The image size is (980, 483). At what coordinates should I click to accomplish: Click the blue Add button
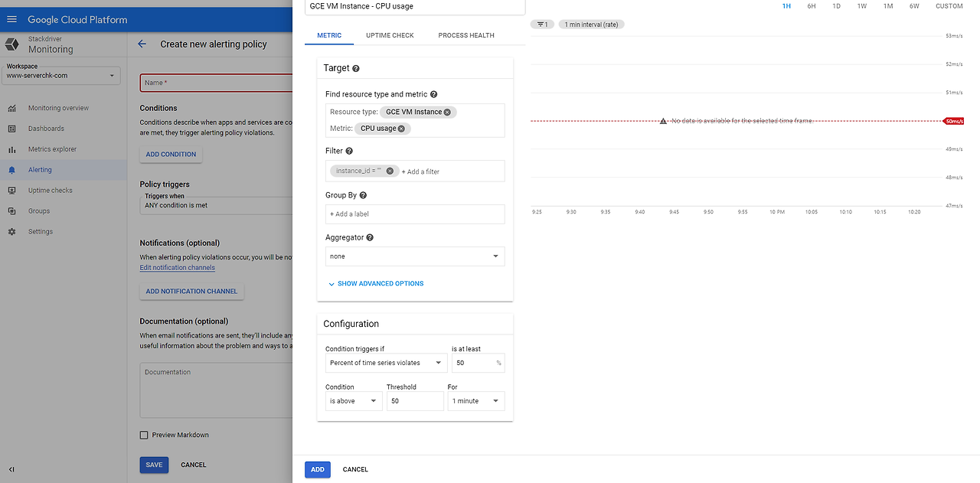318,469
